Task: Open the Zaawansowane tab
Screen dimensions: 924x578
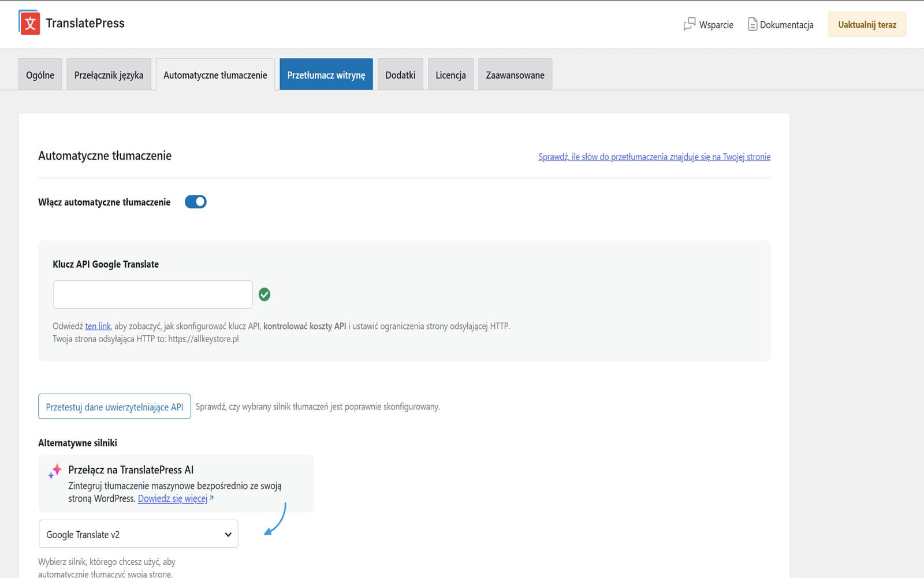Action: 515,75
